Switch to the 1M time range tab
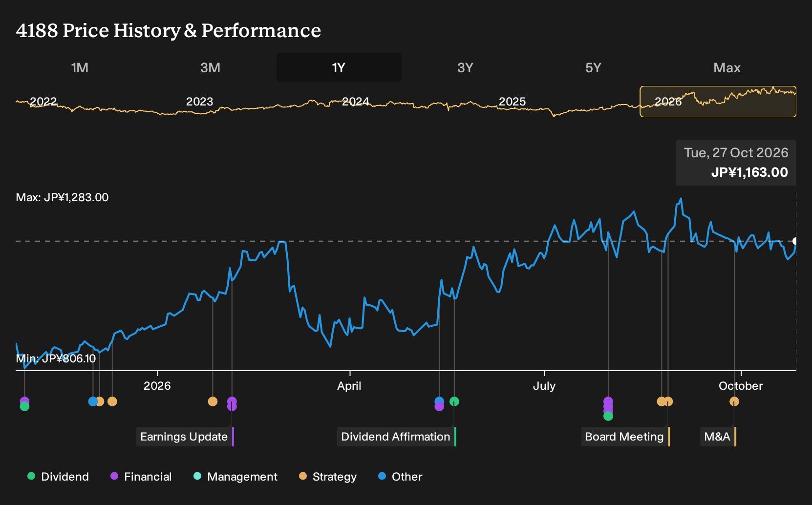 tap(80, 67)
